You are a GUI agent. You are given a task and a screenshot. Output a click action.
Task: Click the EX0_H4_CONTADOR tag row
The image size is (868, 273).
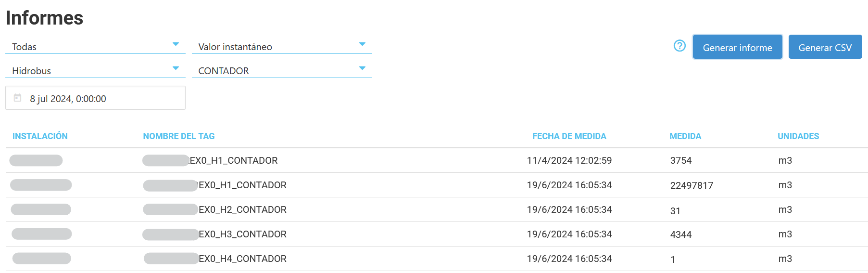pyautogui.click(x=242, y=259)
